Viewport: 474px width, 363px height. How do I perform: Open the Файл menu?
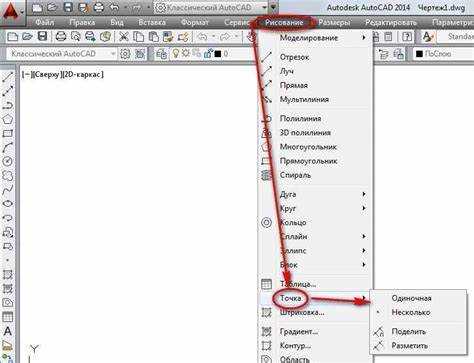click(45, 23)
